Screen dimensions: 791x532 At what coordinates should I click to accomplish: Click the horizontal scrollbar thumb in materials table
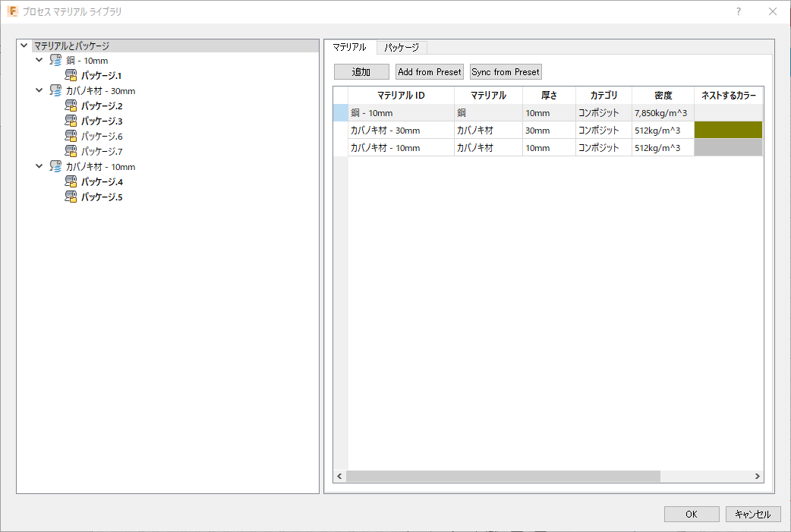click(503, 476)
